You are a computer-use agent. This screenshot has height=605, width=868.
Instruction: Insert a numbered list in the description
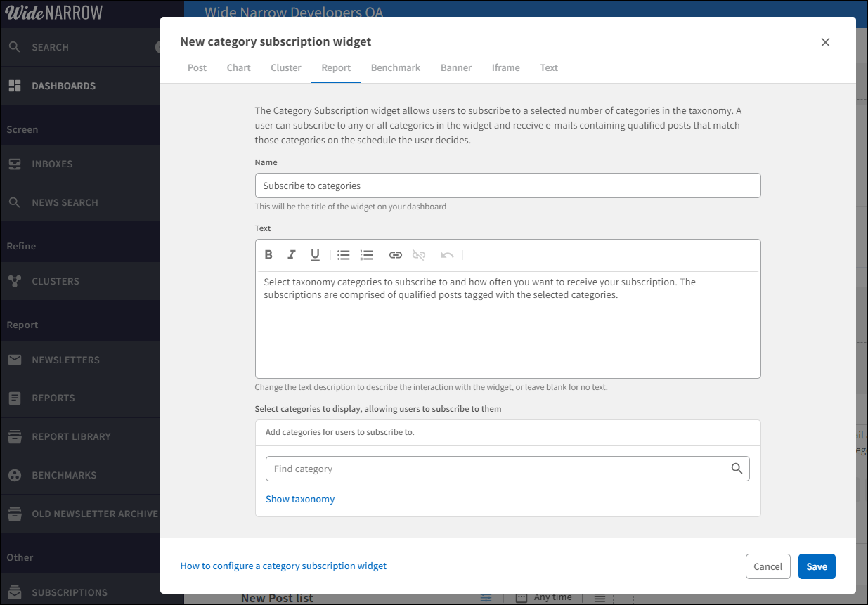[366, 254]
